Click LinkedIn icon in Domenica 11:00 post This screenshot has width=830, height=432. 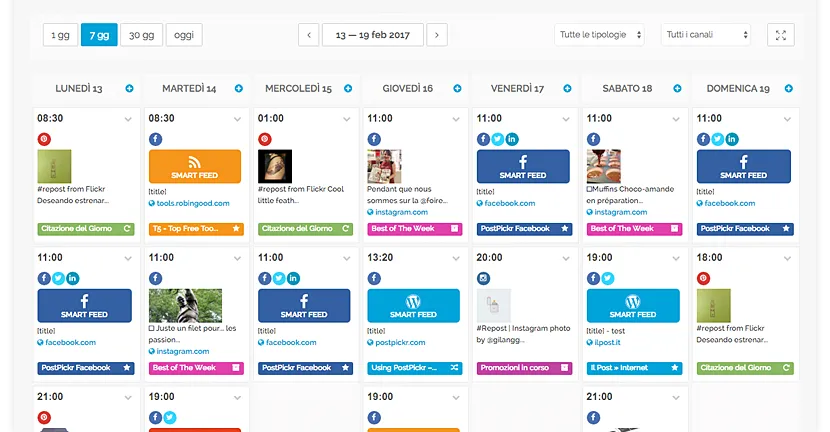pos(732,139)
